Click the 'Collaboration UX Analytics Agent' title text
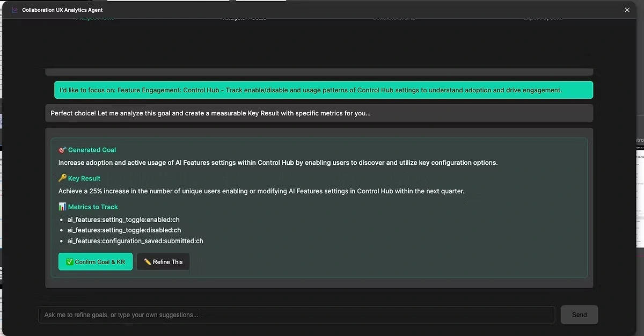Viewport: 644px width, 336px height. click(62, 10)
